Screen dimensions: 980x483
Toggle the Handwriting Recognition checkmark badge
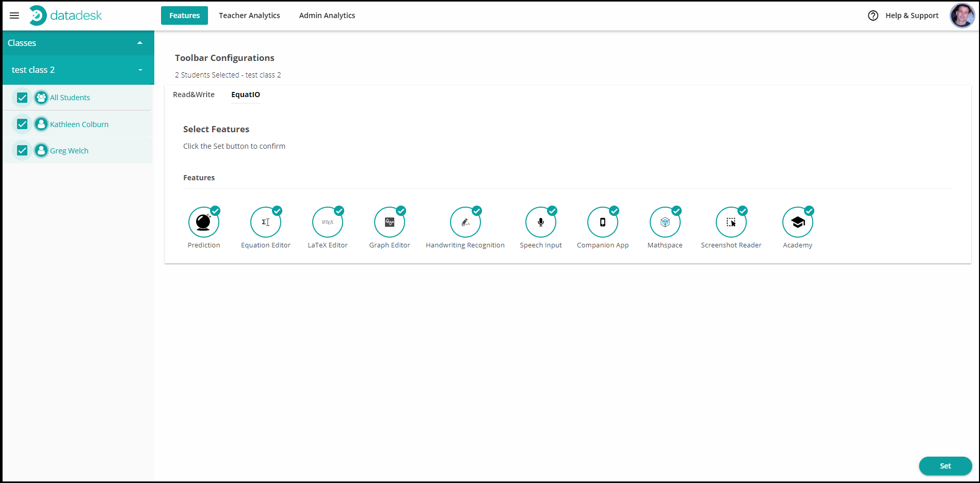[477, 211]
